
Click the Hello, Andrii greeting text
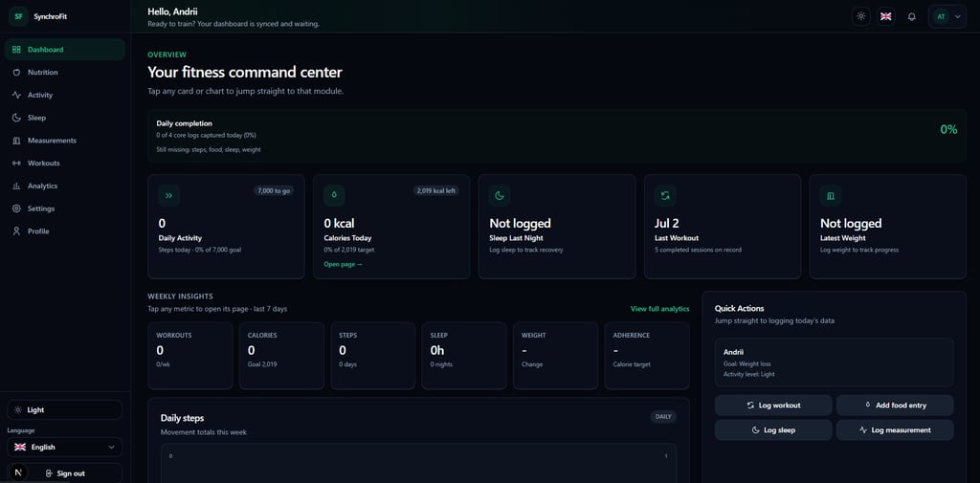173,11
